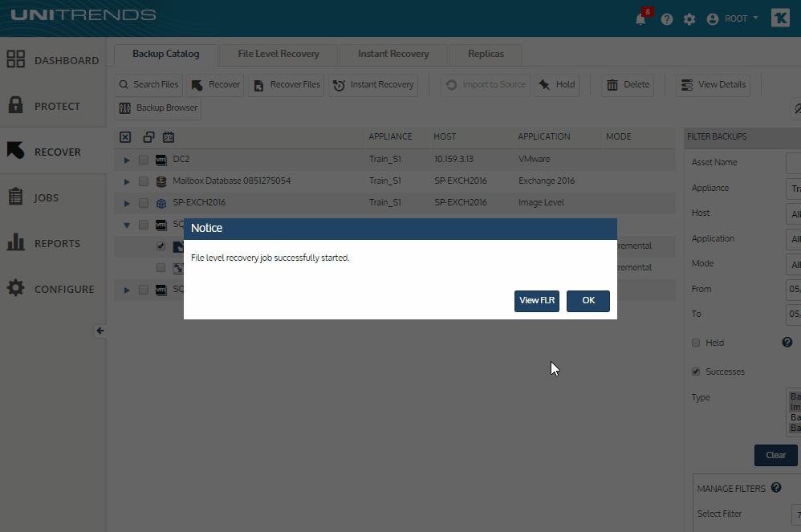Check the Mailbox Database checkbox
This screenshot has width=801, height=532.
(144, 181)
